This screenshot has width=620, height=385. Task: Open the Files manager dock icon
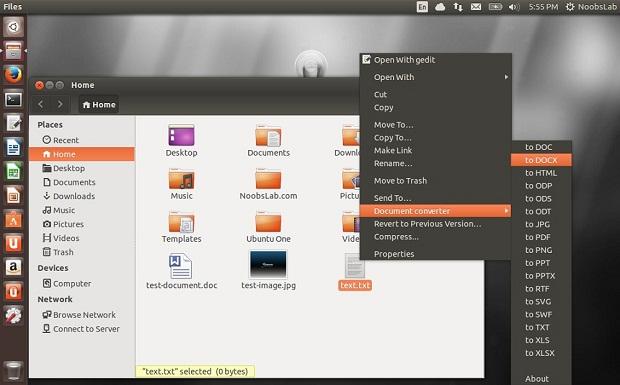[x=13, y=51]
